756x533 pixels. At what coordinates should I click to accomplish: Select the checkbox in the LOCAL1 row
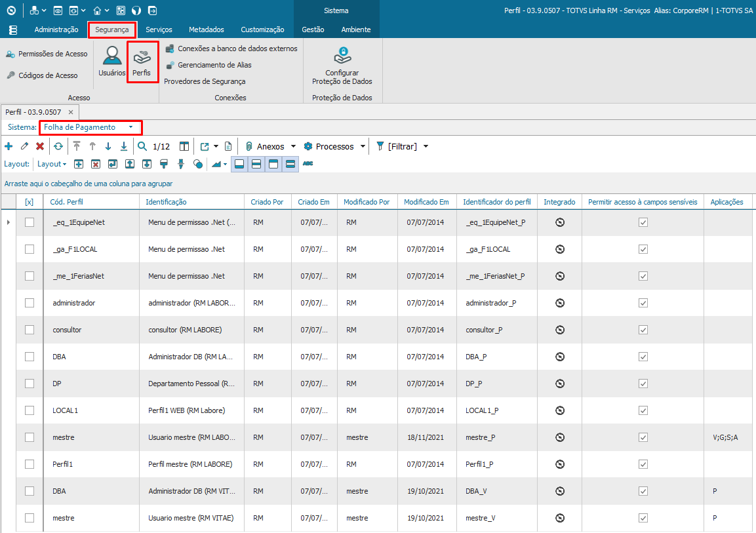(30, 410)
